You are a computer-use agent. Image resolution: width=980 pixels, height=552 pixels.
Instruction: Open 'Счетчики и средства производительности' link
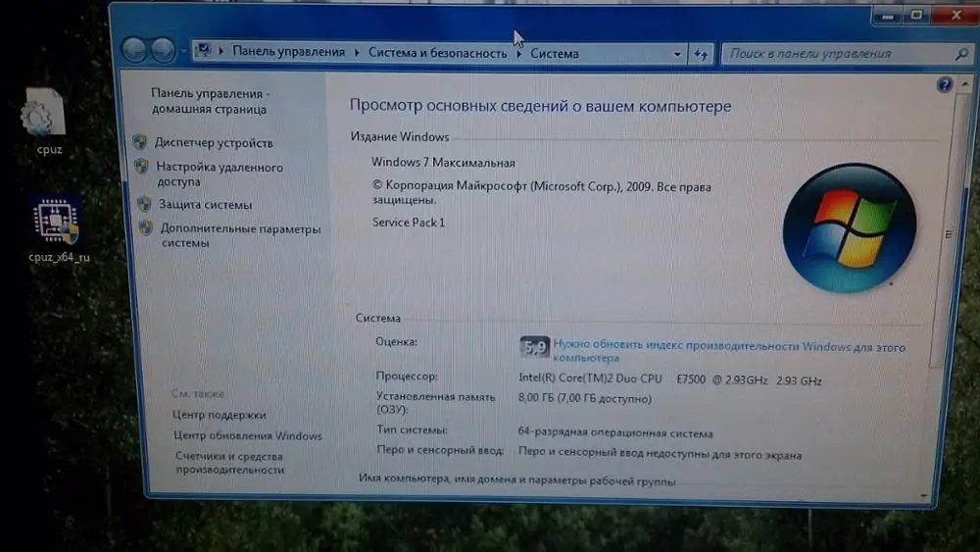229,463
